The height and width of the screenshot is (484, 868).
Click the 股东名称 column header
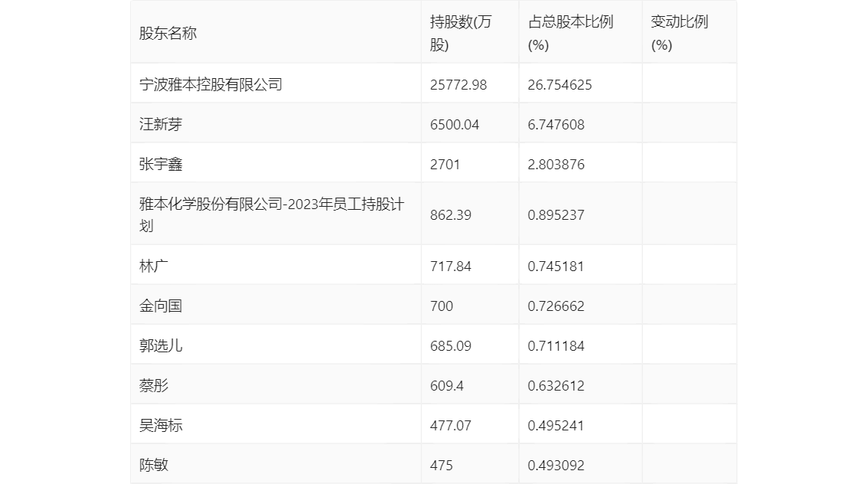click(x=168, y=33)
